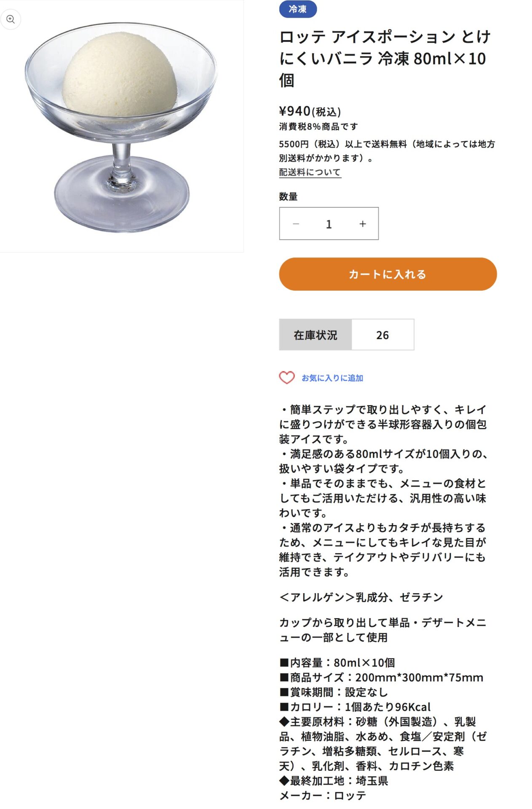Viewport: 532px width, 809px height.
Task: Click the 5500円 free shipping notice text
Action: point(387,151)
